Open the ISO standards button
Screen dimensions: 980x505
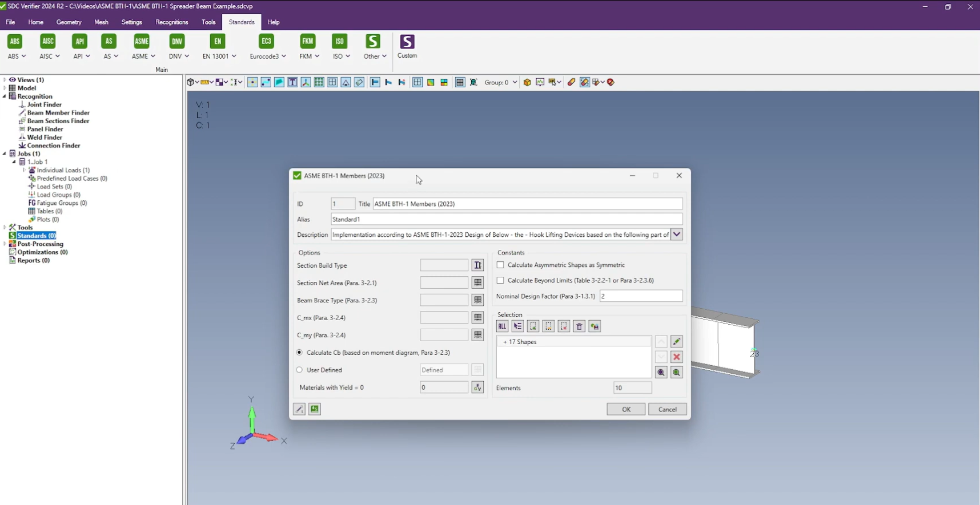coord(341,47)
